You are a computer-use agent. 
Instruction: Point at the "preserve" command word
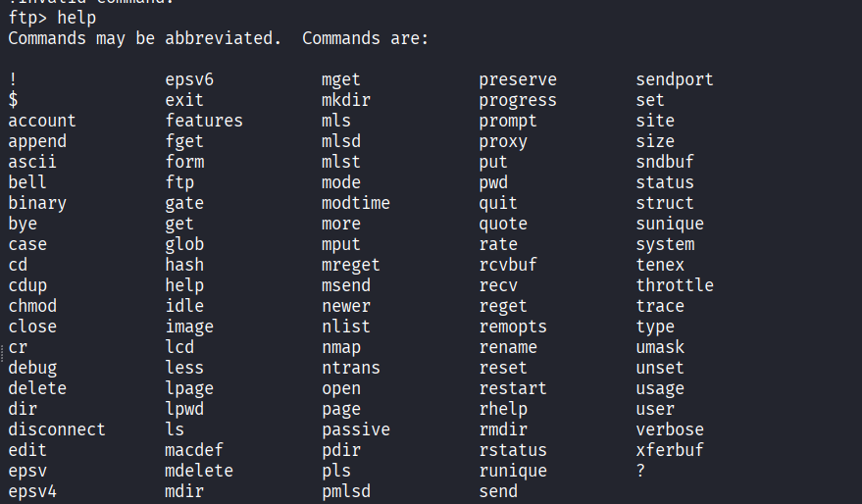point(517,79)
